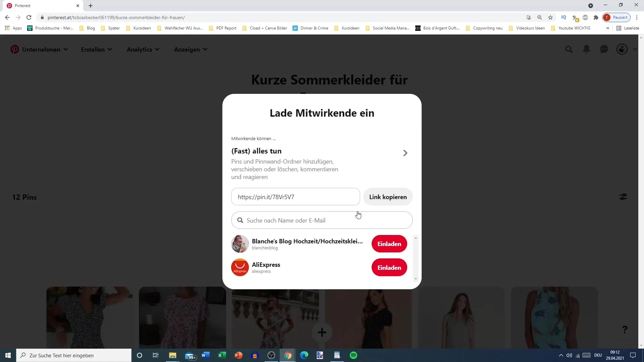Bookmark this page with star icon
Image resolution: width=644 pixels, height=362 pixels.
(x=550, y=17)
